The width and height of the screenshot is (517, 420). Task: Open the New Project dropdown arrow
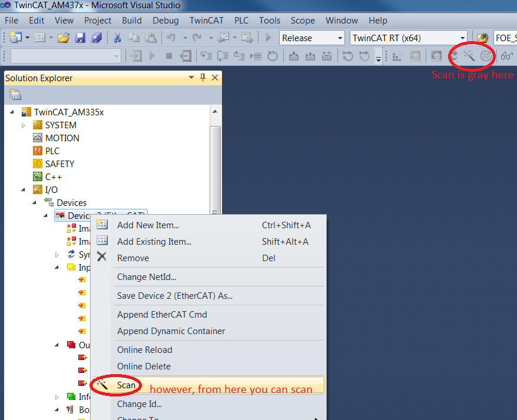pyautogui.click(x=28, y=38)
